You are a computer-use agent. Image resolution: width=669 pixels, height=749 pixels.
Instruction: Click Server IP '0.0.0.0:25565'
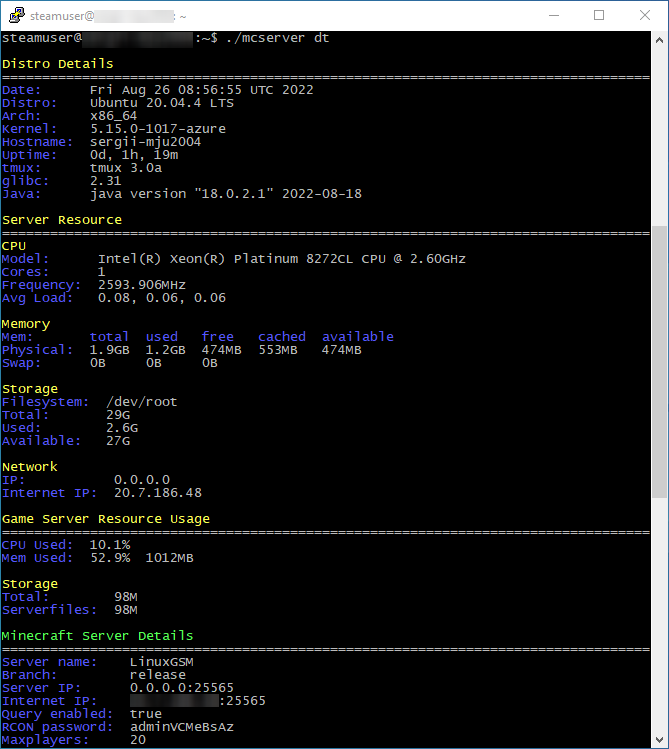tap(181, 687)
